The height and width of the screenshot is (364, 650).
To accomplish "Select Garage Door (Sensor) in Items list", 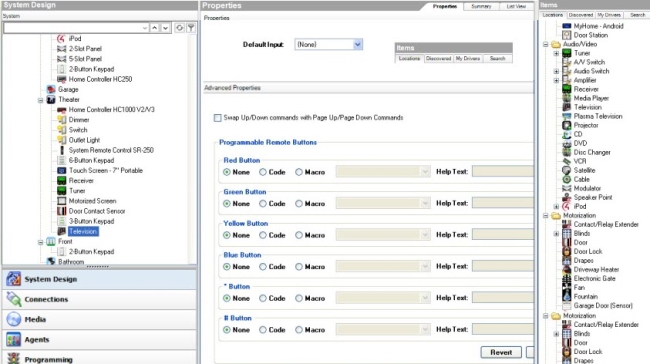I will click(x=603, y=306).
